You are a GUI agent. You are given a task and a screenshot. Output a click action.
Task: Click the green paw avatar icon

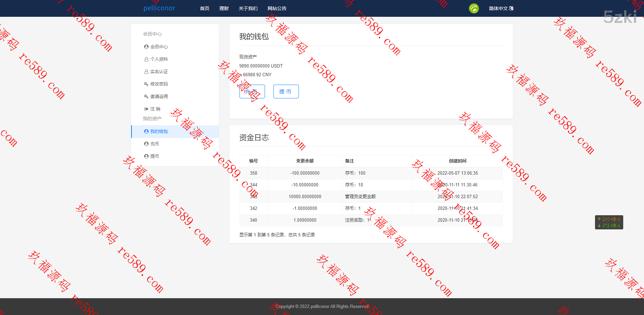(474, 8)
